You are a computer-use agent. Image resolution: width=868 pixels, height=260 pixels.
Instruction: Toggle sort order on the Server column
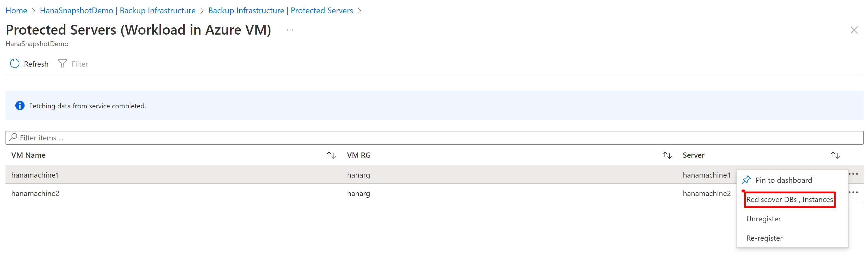(835, 155)
